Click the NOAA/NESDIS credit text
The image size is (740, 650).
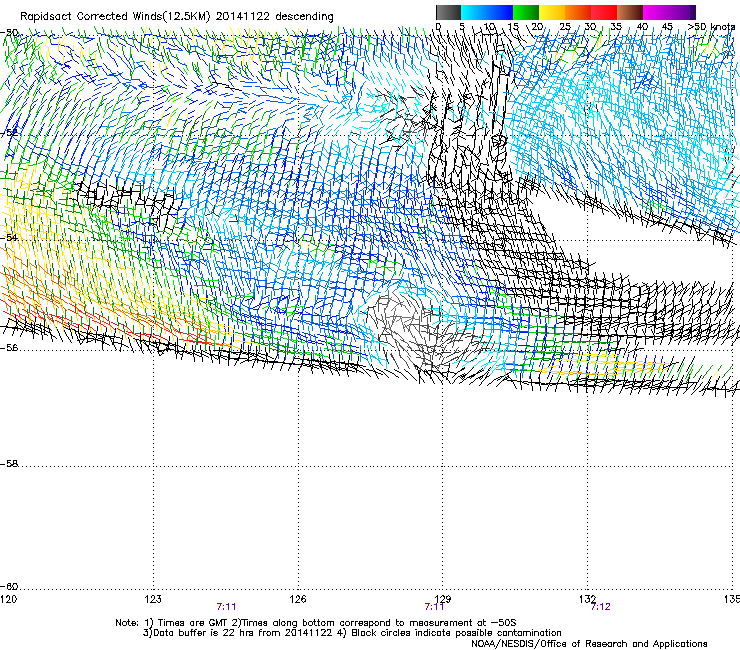(589, 644)
